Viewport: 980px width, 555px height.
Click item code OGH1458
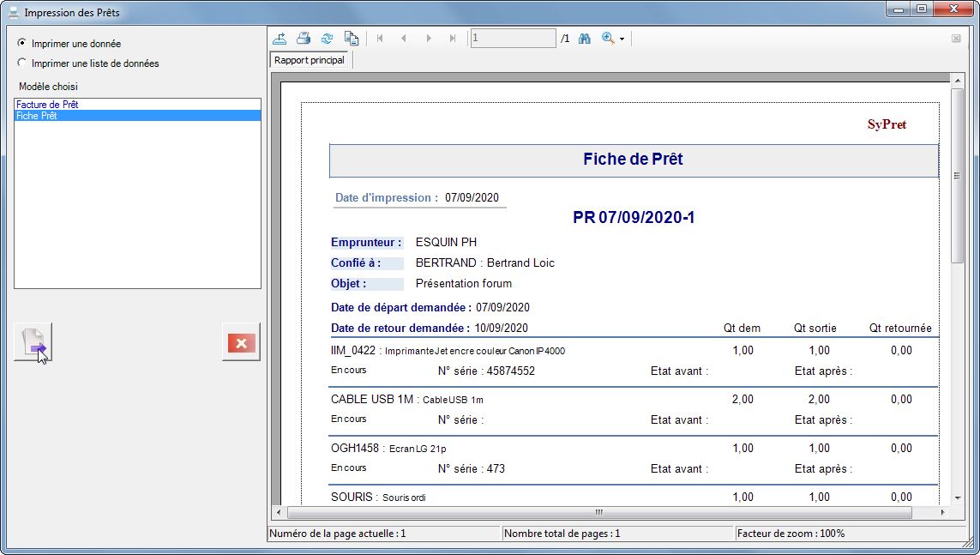(x=355, y=448)
